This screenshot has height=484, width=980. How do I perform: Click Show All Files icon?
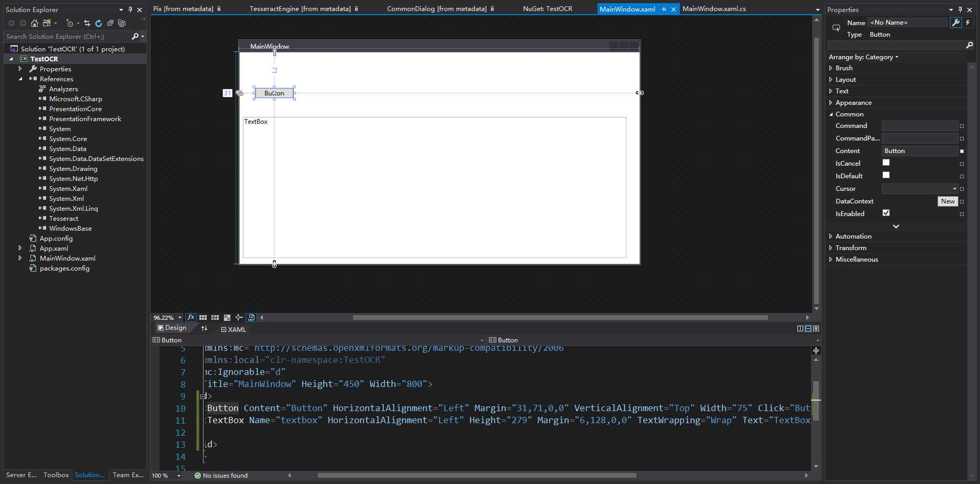[122, 23]
